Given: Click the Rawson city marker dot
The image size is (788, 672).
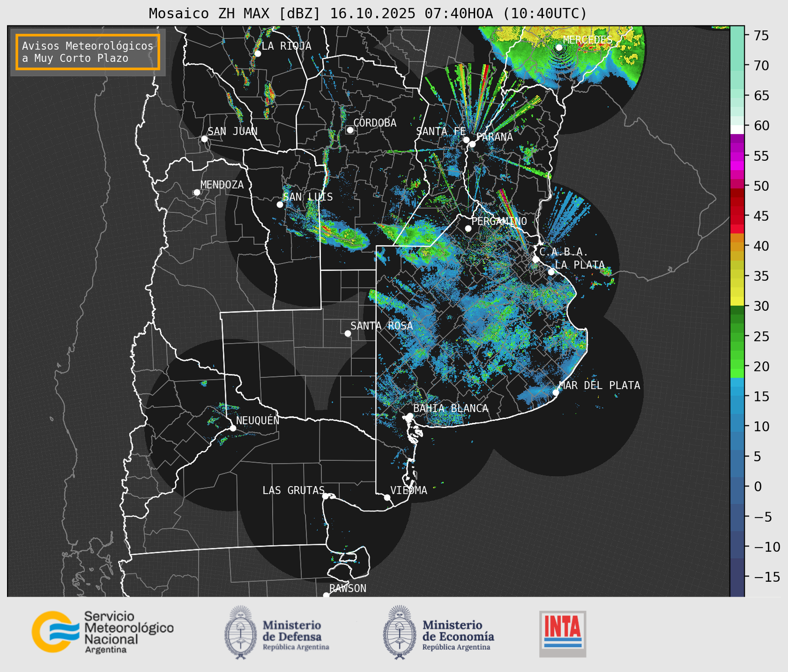Looking at the screenshot, I should pyautogui.click(x=326, y=595).
